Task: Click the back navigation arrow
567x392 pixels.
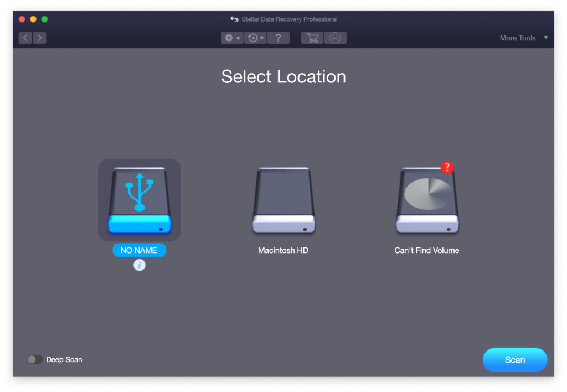Action: click(25, 38)
